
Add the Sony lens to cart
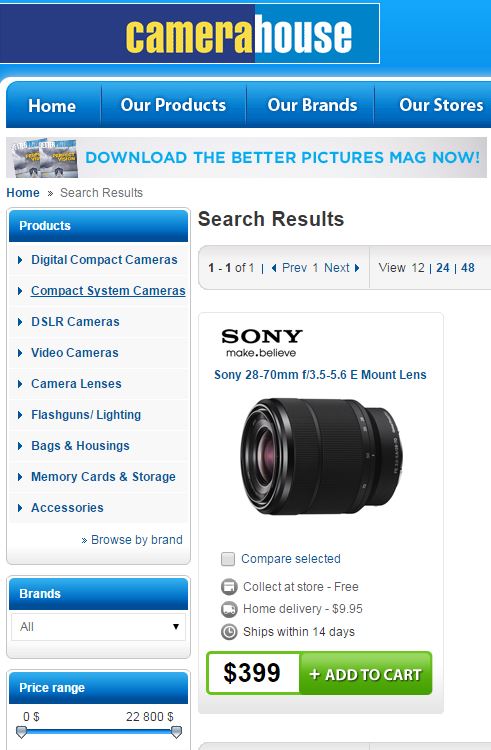point(366,673)
